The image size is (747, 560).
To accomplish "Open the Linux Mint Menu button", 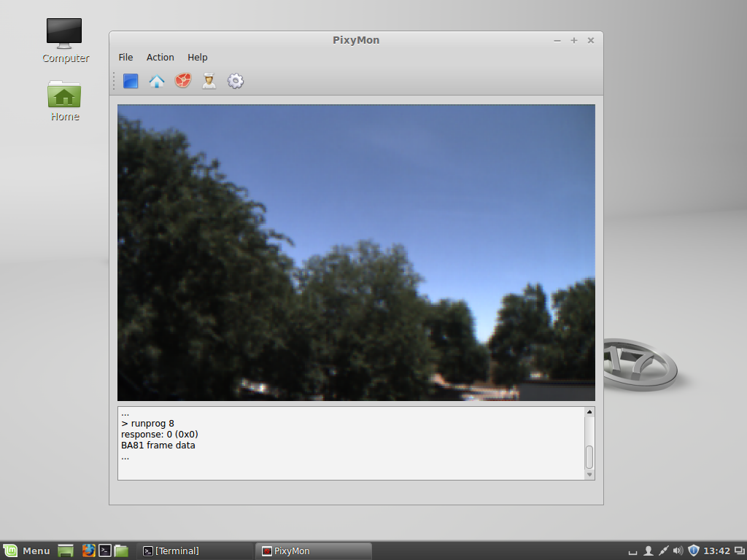I will pyautogui.click(x=27, y=551).
